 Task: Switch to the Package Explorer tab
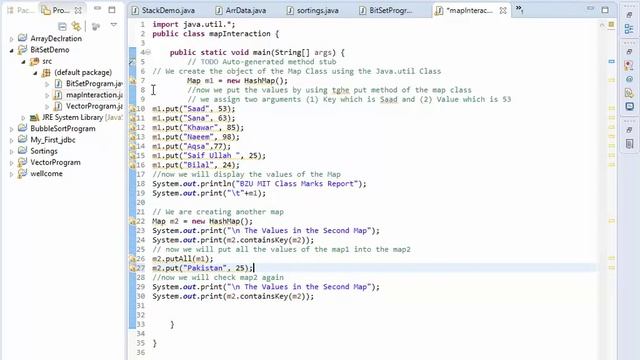(x=20, y=10)
